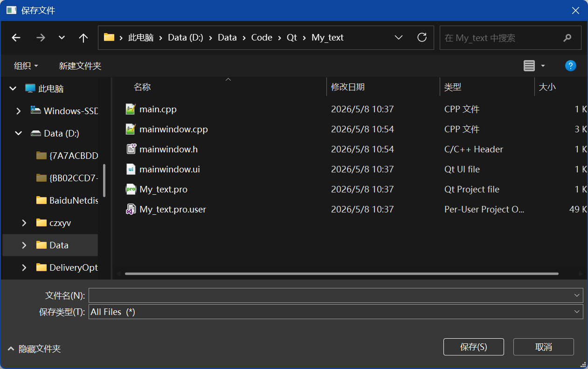Expand the address bar history dropdown
Viewport: 588px width, 369px height.
(x=399, y=37)
